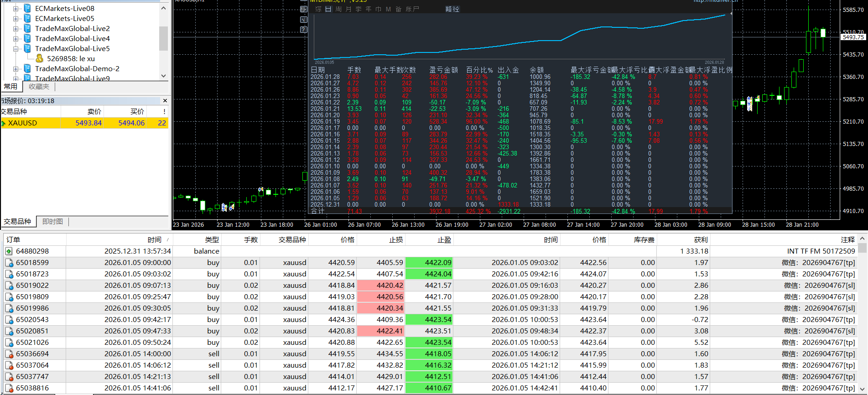The width and height of the screenshot is (868, 395).
Task: Expand the ECMarkets-Live05 server node
Action: 16,18
